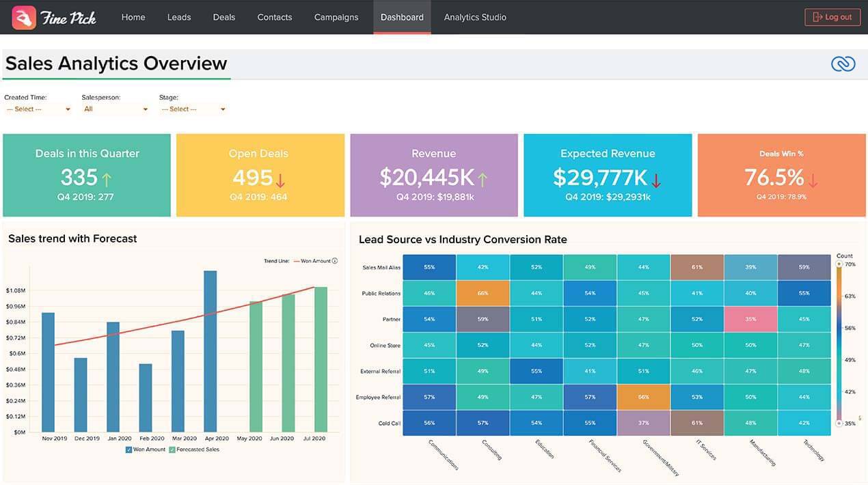Open the Campaigns link in navigation bar

coord(336,17)
